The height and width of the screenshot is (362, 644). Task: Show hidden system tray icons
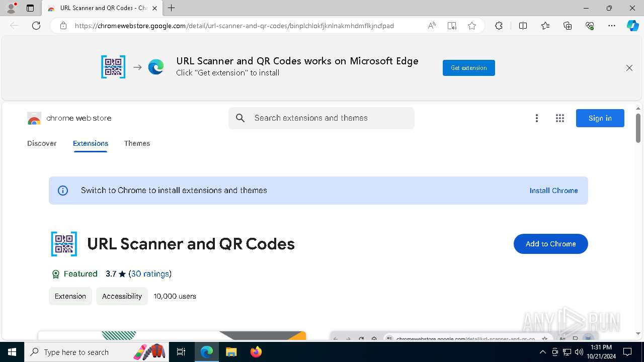pyautogui.click(x=542, y=352)
